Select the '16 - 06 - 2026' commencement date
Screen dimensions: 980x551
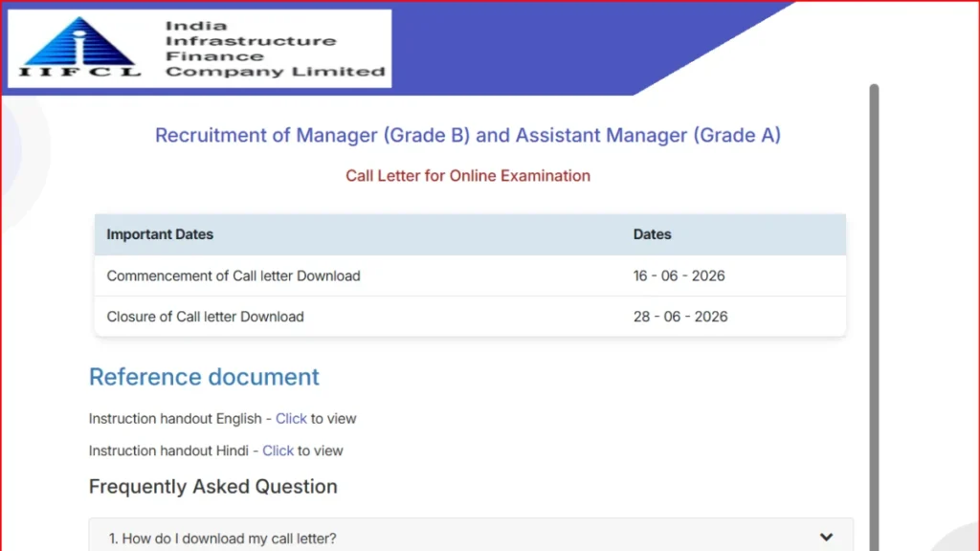(679, 275)
